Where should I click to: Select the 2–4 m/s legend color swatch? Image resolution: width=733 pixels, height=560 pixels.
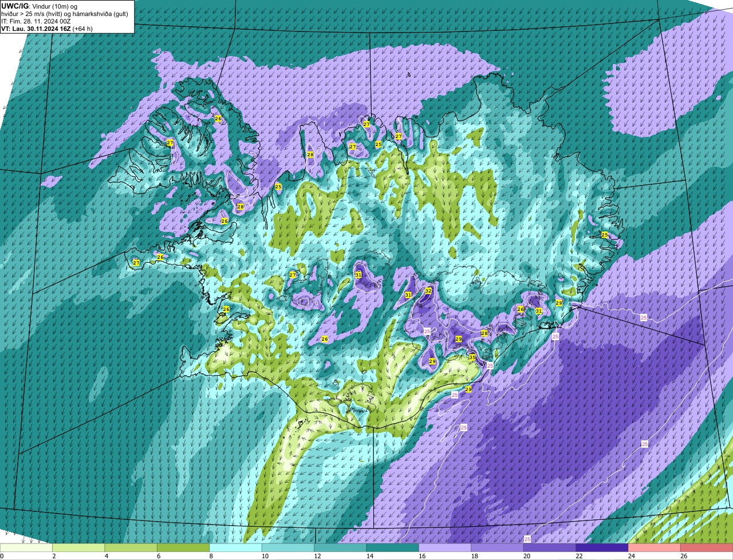[x=78, y=548]
